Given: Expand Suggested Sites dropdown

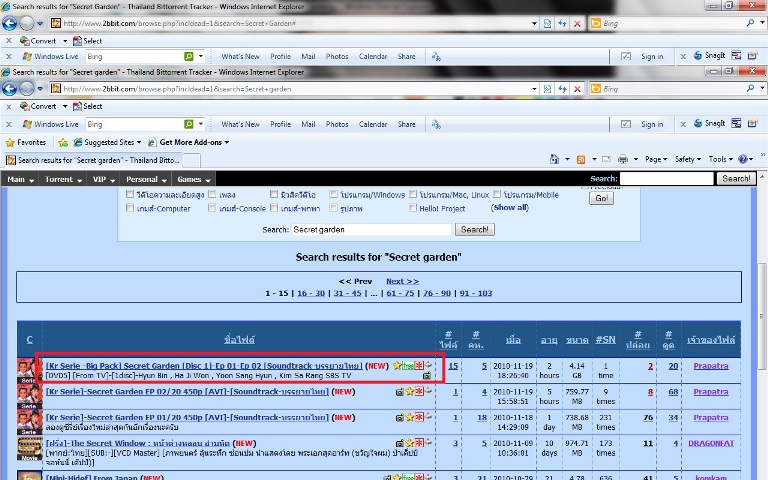Looking at the screenshot, I should click(x=139, y=143).
